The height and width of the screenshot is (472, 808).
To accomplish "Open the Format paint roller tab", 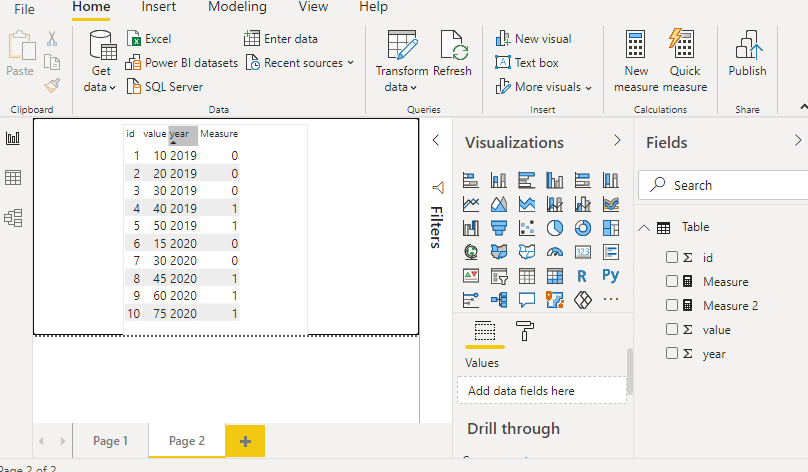I will pos(525,331).
